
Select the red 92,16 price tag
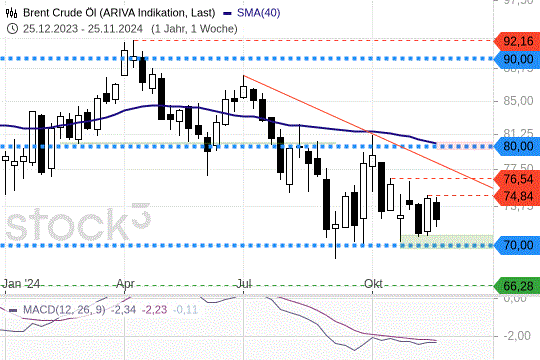tap(516, 42)
